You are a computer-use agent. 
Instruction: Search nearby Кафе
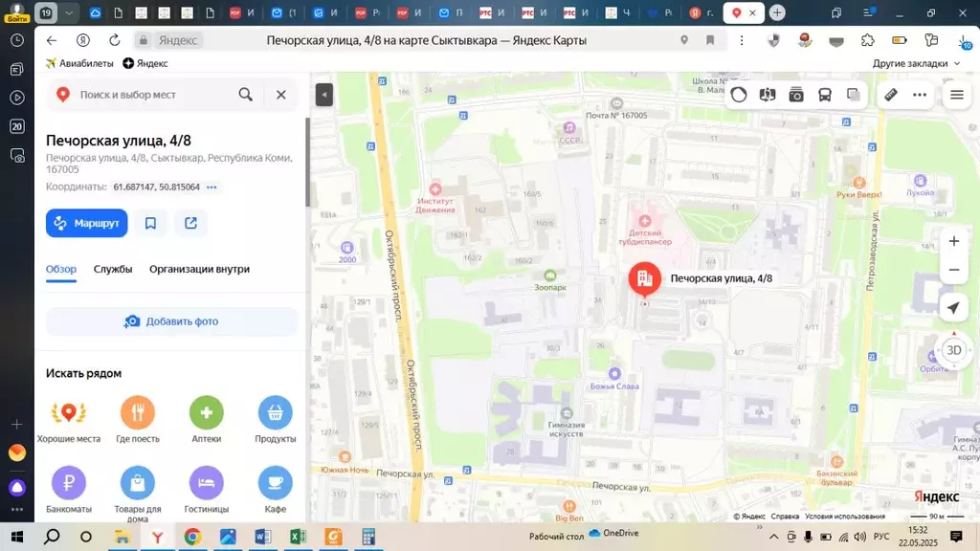275,491
